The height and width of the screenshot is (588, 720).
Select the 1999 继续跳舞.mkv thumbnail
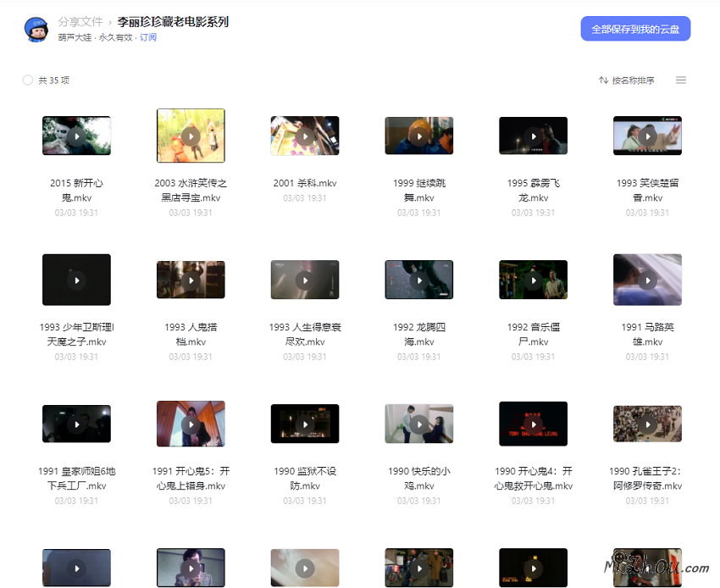click(x=418, y=136)
